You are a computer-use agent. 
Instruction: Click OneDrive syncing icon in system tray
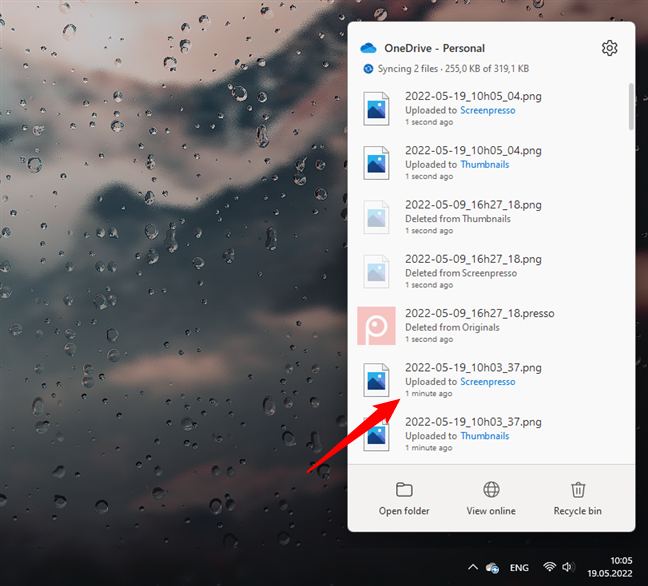point(492,568)
